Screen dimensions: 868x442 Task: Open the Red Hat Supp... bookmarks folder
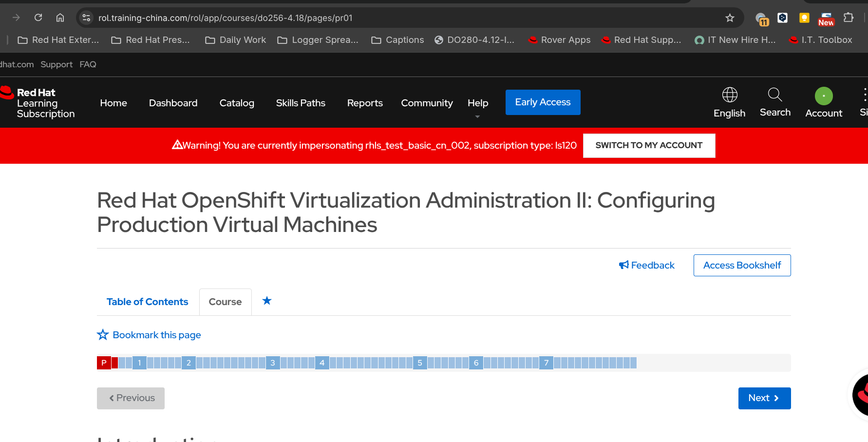point(642,40)
